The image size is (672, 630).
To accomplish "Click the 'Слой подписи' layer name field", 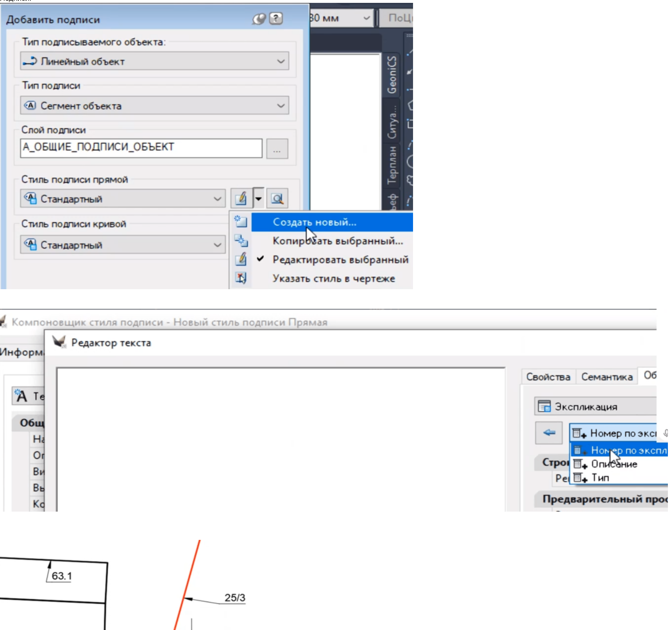I will pos(141,148).
